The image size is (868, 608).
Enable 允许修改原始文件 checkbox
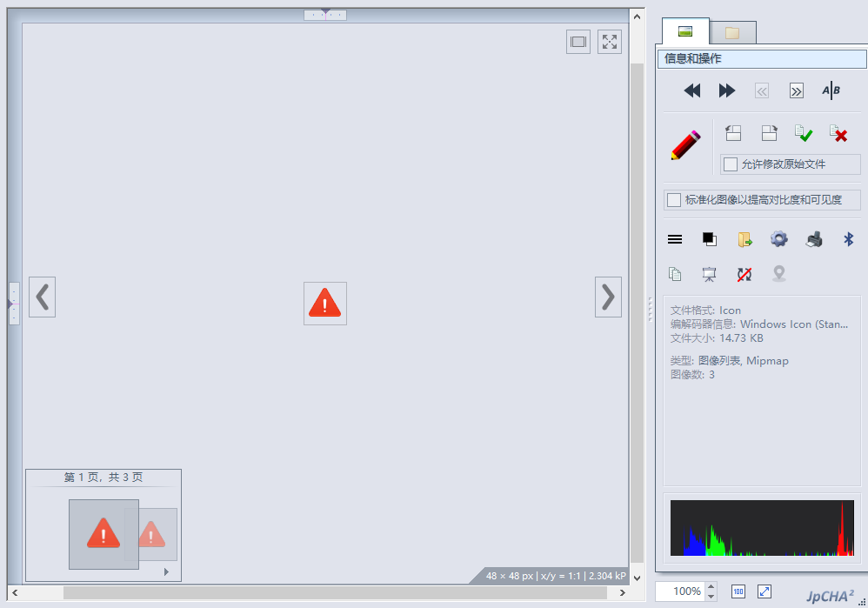click(x=729, y=164)
